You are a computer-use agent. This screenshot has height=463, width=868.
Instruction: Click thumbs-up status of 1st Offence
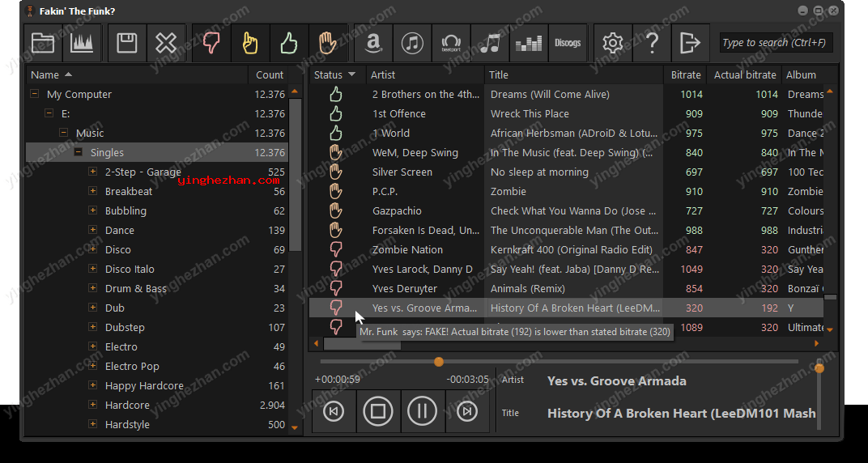(336, 114)
